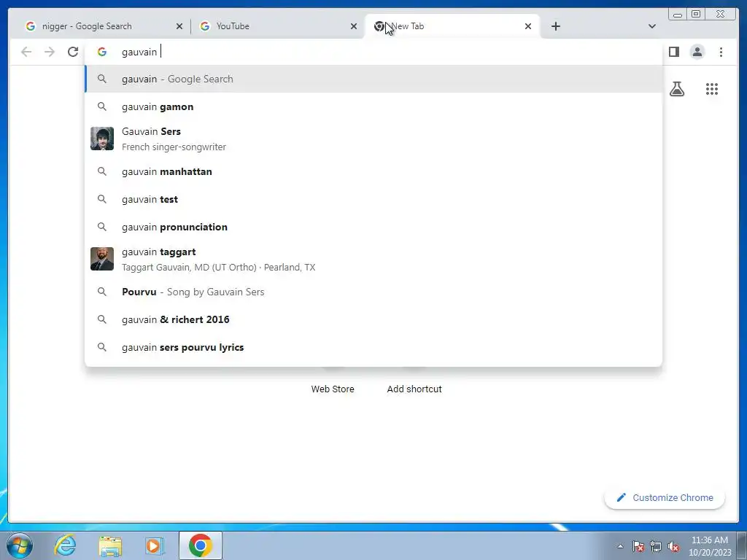Choose the 'gauvain manhattan' suggestion
Screen dimensions: 747x560
373,171
